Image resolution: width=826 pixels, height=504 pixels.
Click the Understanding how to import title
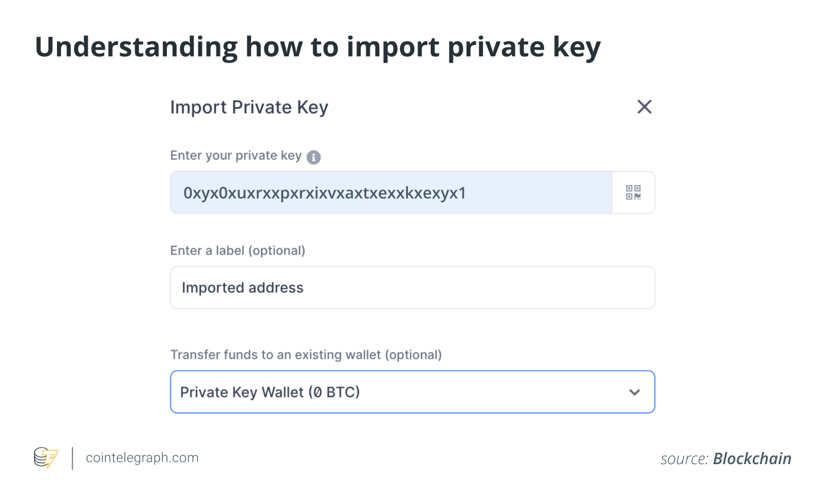click(317, 47)
